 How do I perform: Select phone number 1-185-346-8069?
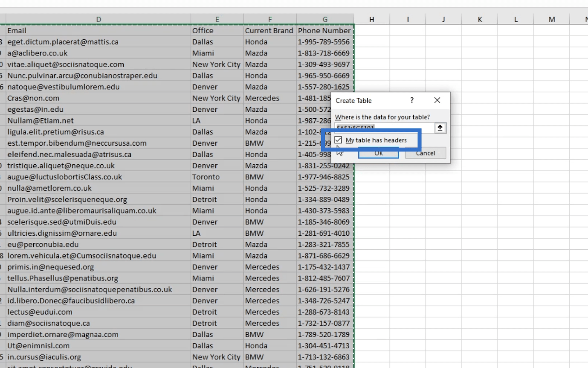click(x=325, y=222)
